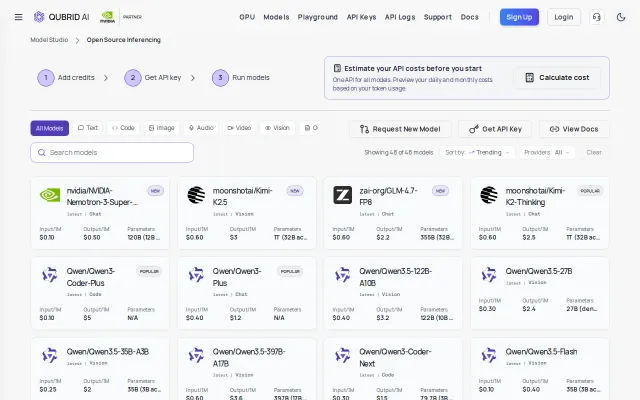Viewport: 640px width, 400px height.
Task: Click the Moonshot logo on Kimi-K2-Thinking card
Action: (489, 195)
